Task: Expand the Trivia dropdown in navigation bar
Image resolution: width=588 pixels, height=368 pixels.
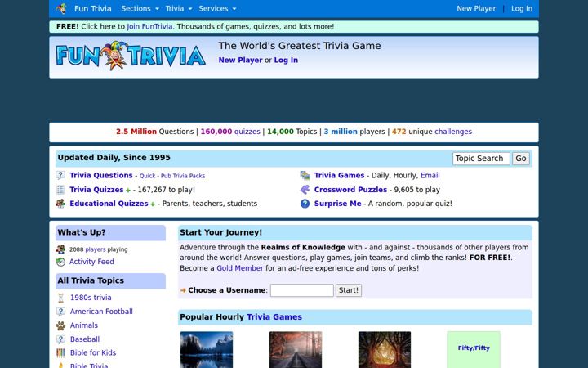Action: [x=179, y=9]
